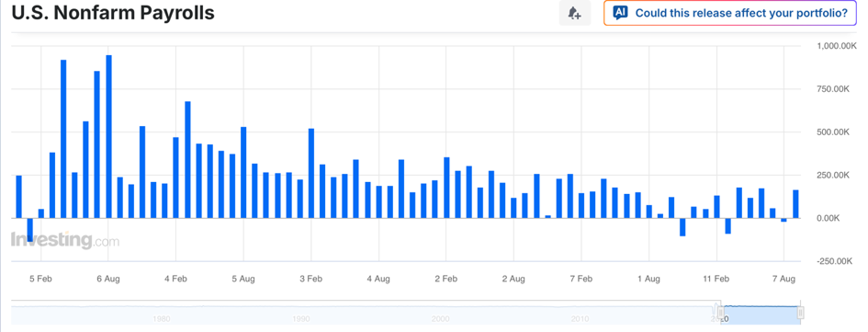868x332 pixels.
Task: Click the 'U.S. Nonfarm Payrolls' title
Action: (113, 13)
